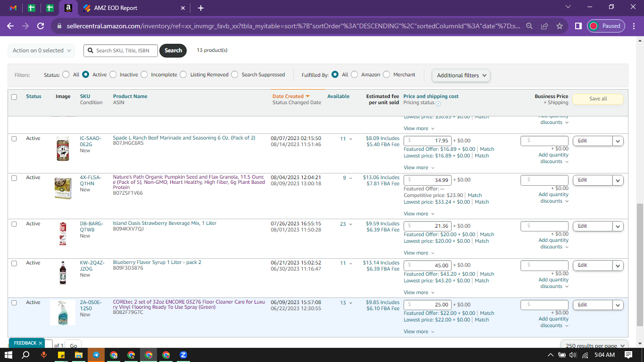This screenshot has width=644, height=362.
Task: Click the black Search button
Action: coord(173,50)
